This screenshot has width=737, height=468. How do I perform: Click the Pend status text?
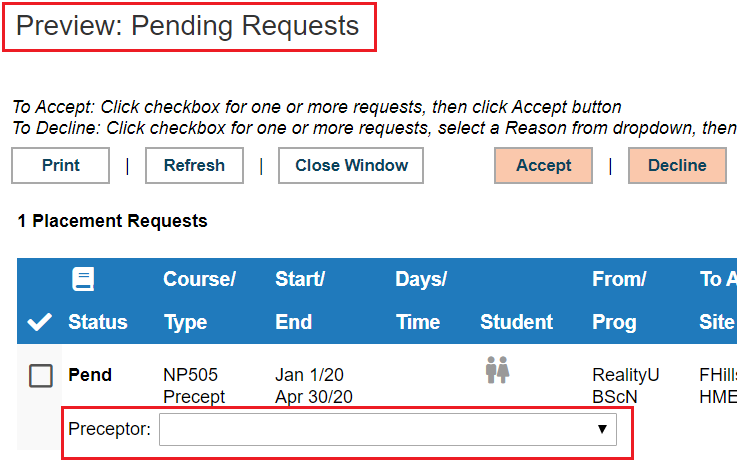coord(90,375)
